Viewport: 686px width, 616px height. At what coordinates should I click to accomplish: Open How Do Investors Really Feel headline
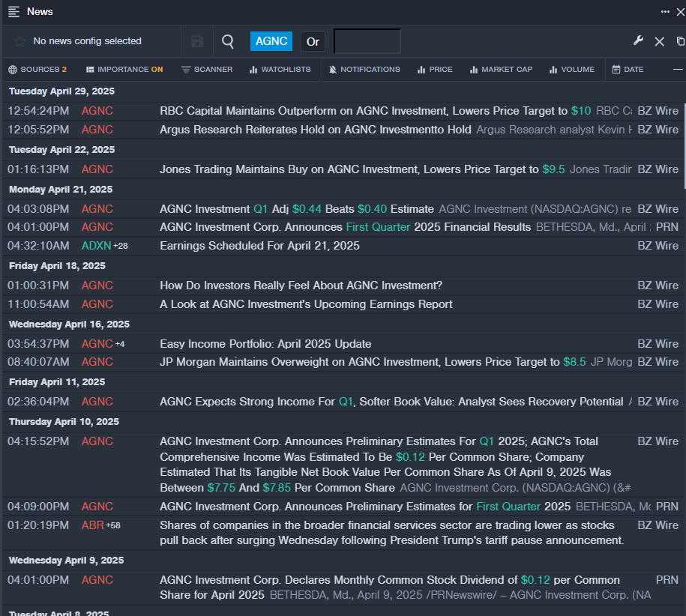(x=301, y=286)
